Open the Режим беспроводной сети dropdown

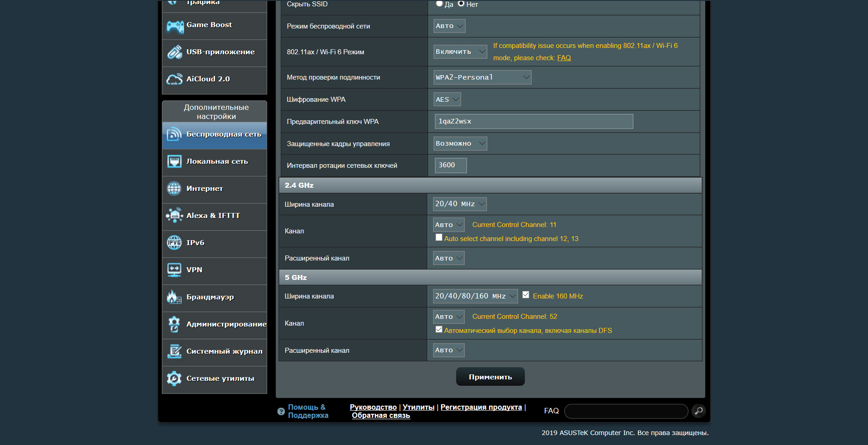(x=449, y=26)
